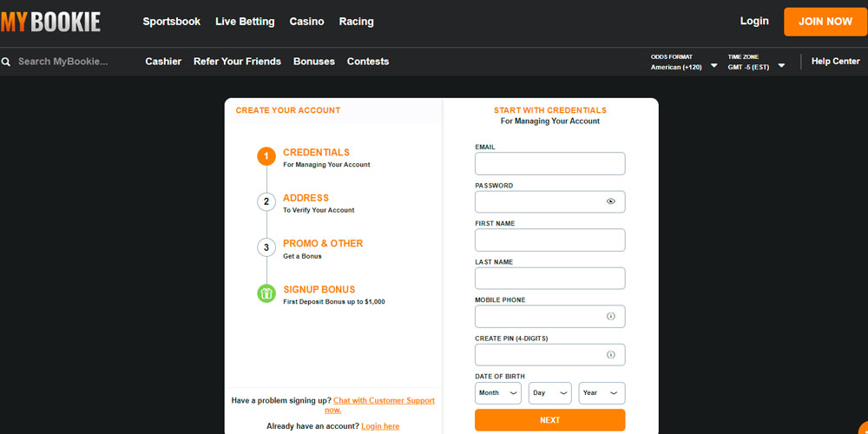The width and height of the screenshot is (868, 434).
Task: Toggle password visibility eye icon
Action: (610, 201)
